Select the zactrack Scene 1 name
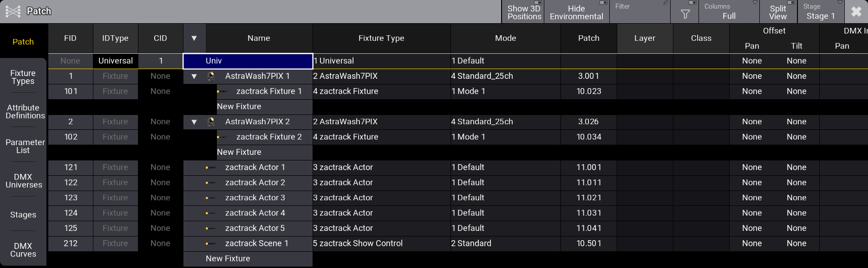868x268 pixels. click(257, 243)
